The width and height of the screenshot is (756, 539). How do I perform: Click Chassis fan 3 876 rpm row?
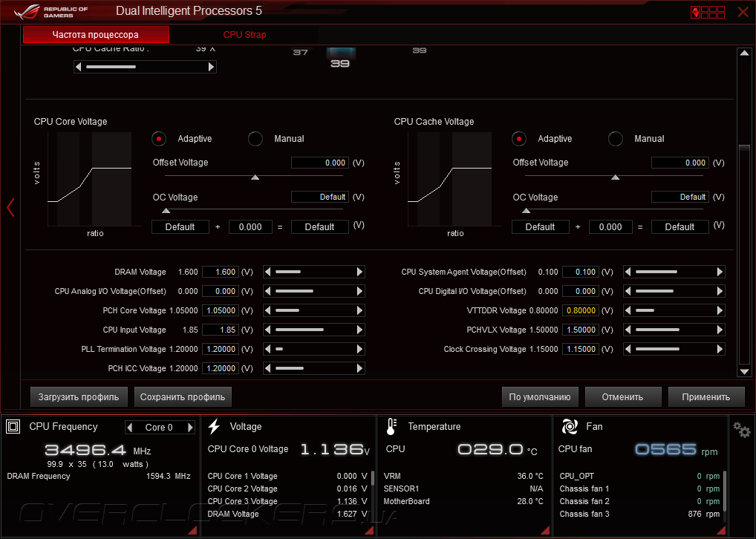[640, 514]
